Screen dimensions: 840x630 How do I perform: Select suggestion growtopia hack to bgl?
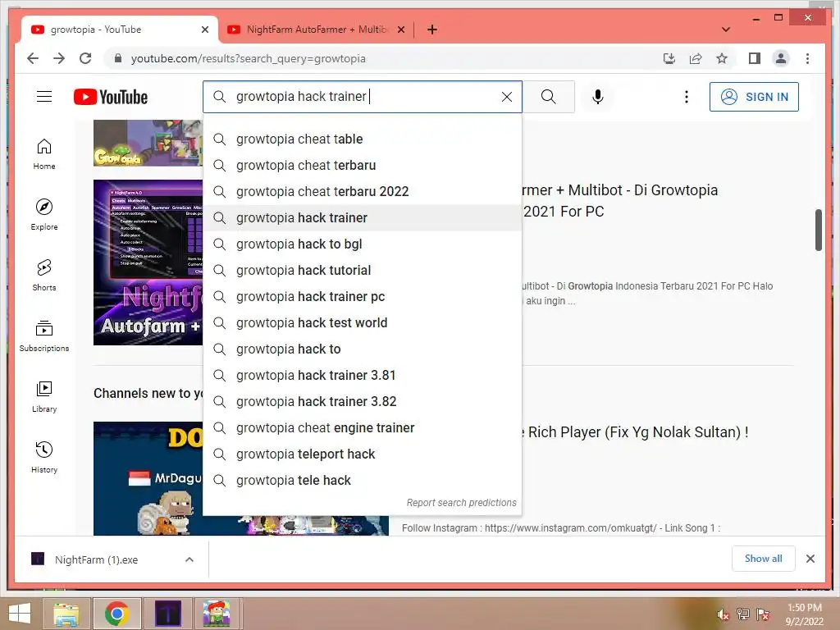pyautogui.click(x=362, y=244)
